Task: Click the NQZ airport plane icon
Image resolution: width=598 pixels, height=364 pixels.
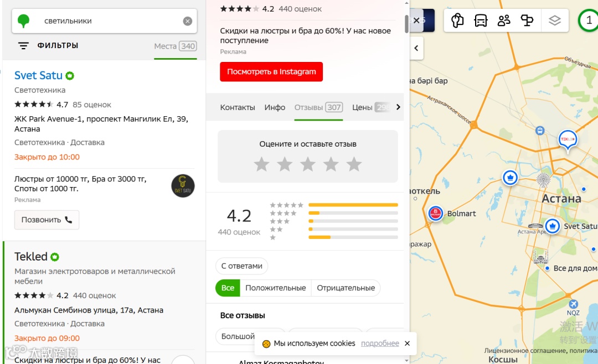Action: [573, 304]
